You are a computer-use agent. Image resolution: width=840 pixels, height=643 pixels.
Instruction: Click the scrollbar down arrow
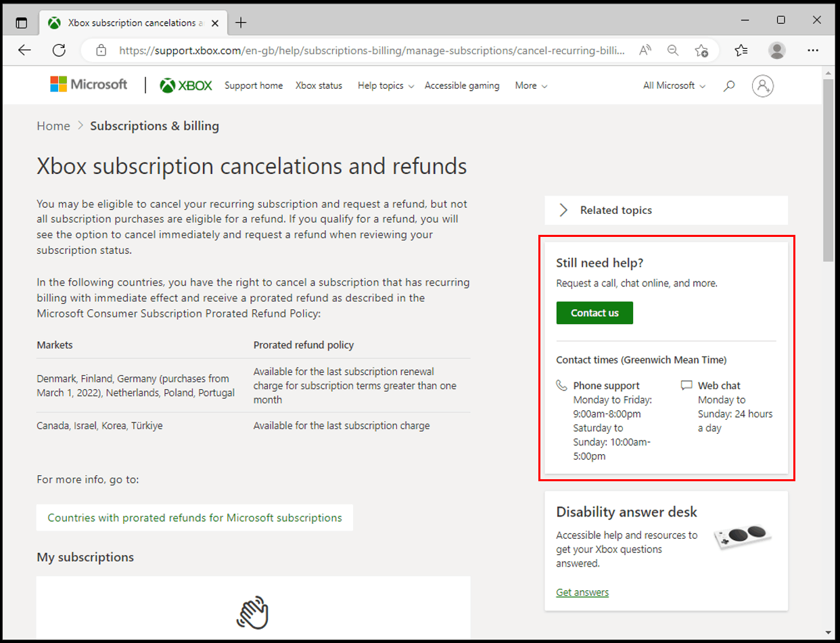click(x=829, y=634)
